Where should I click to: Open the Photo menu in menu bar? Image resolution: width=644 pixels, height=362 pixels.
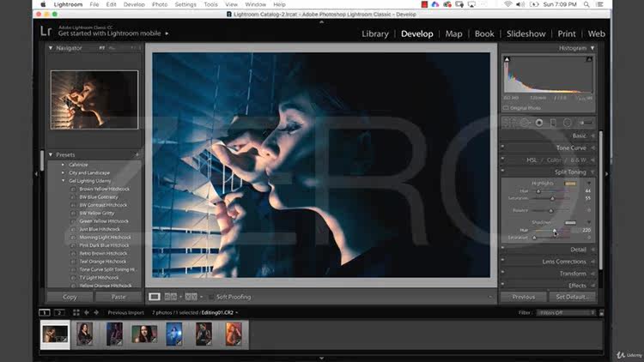pos(160,4)
